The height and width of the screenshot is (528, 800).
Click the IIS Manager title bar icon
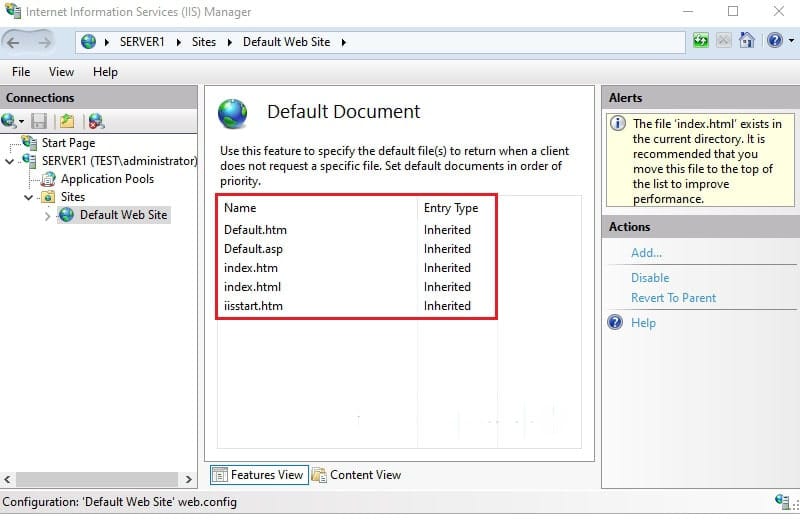point(12,10)
